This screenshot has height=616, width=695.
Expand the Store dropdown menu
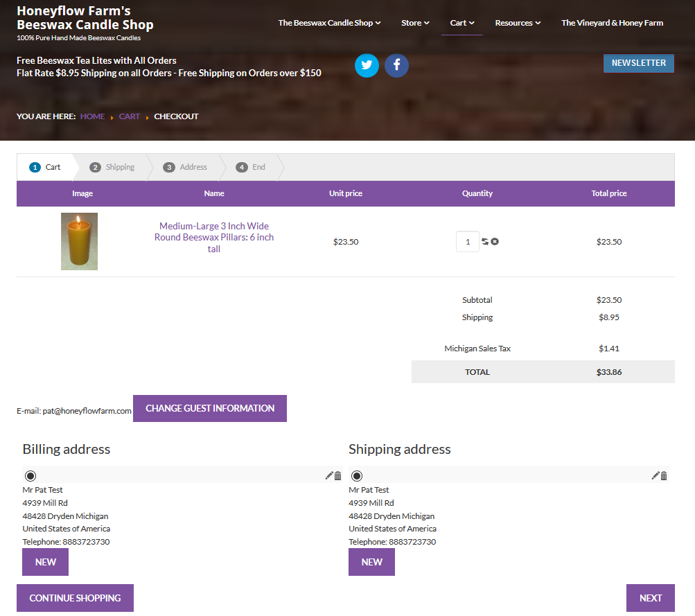[x=415, y=23]
